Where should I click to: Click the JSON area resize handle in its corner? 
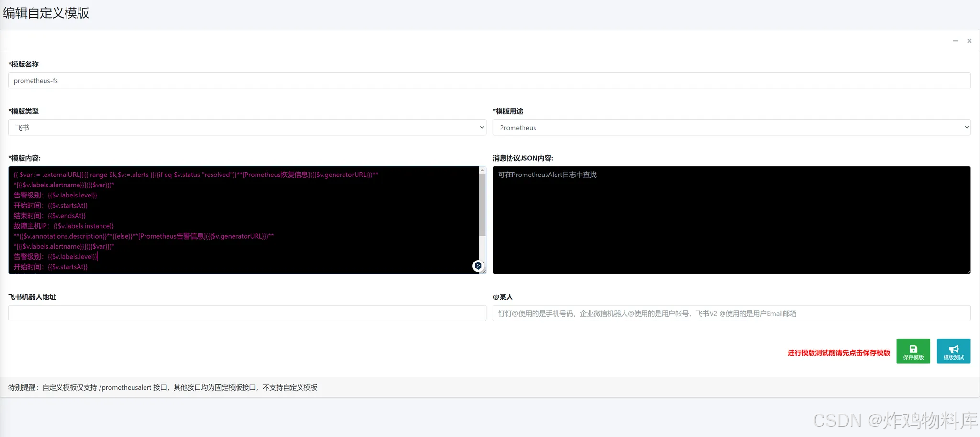(x=968, y=272)
